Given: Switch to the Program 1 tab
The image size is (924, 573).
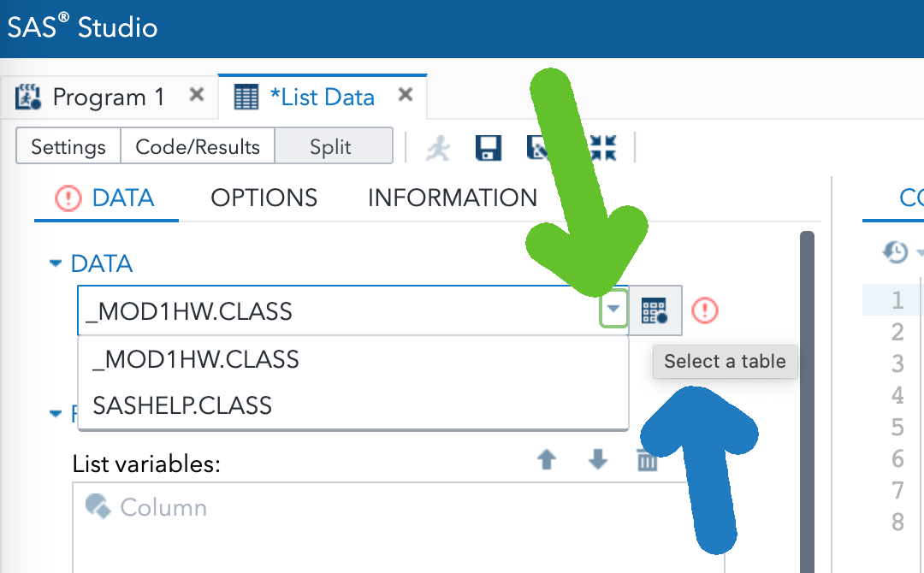Looking at the screenshot, I should click(108, 97).
